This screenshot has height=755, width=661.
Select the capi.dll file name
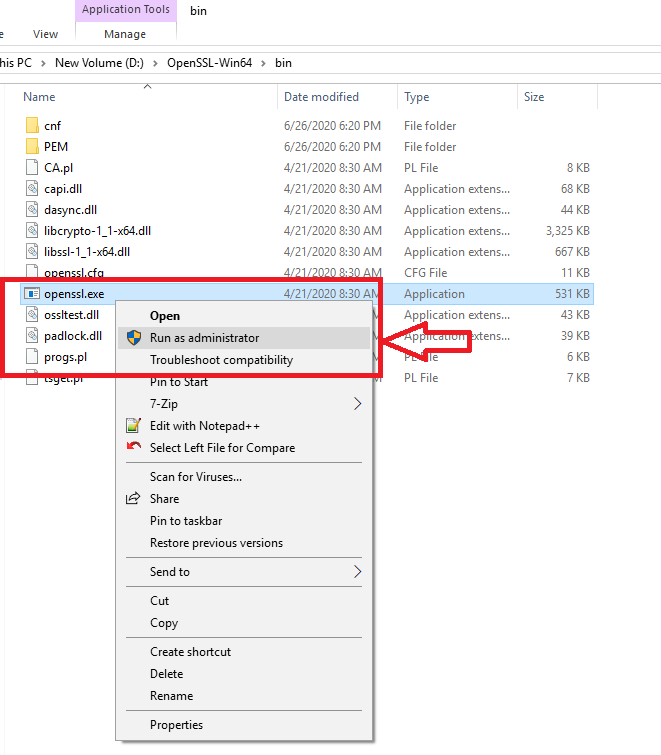63,189
